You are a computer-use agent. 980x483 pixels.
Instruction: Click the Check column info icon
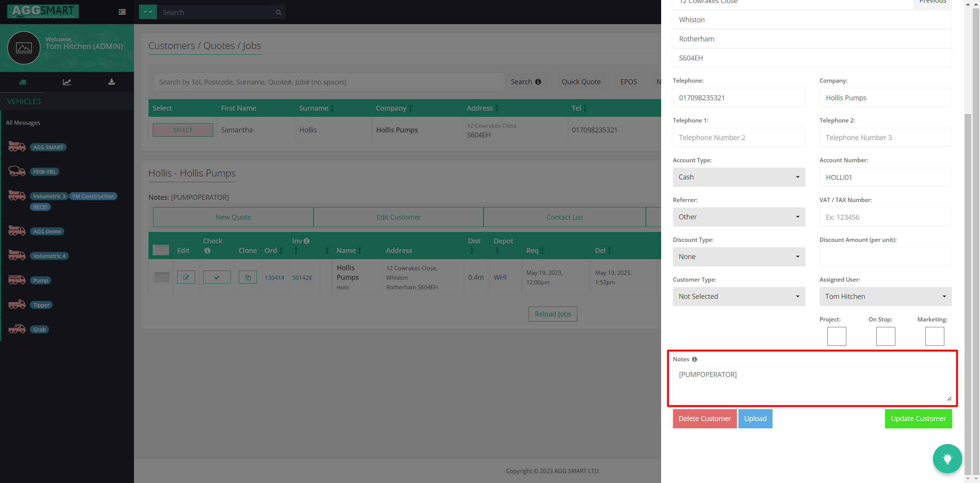click(207, 251)
